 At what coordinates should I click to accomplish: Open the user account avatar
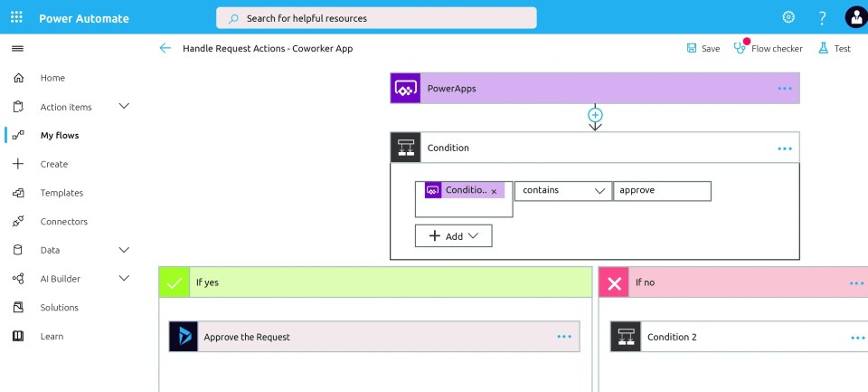[x=854, y=17]
